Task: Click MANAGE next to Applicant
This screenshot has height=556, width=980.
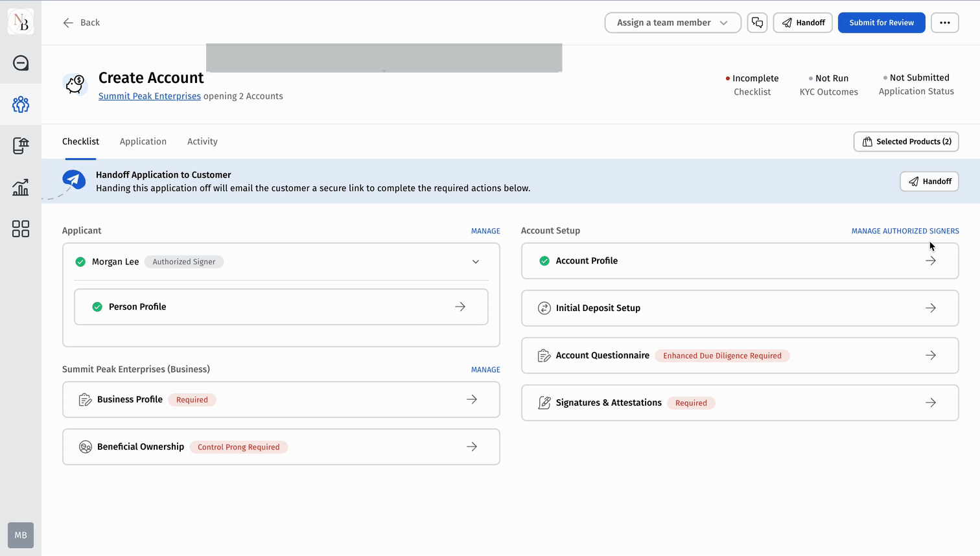Action: coord(485,231)
